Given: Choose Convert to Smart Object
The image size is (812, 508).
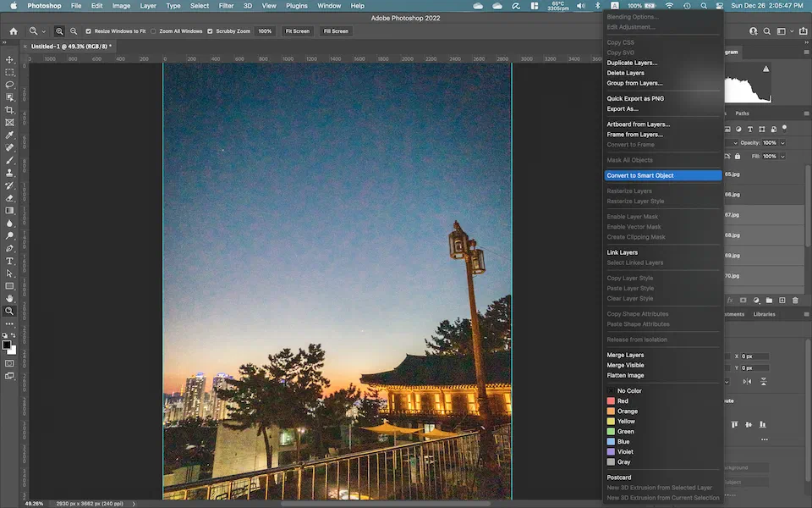Looking at the screenshot, I should pyautogui.click(x=640, y=175).
